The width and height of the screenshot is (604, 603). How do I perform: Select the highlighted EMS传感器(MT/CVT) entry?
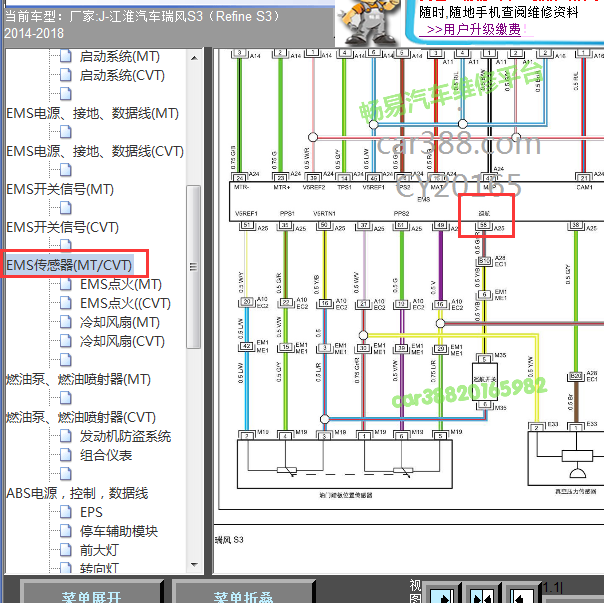point(69,265)
